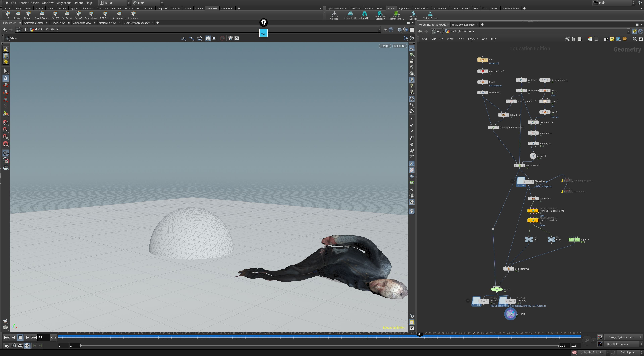Open the Layout menu in network editor
Viewport: 644px width, 356px height.
click(x=473, y=39)
